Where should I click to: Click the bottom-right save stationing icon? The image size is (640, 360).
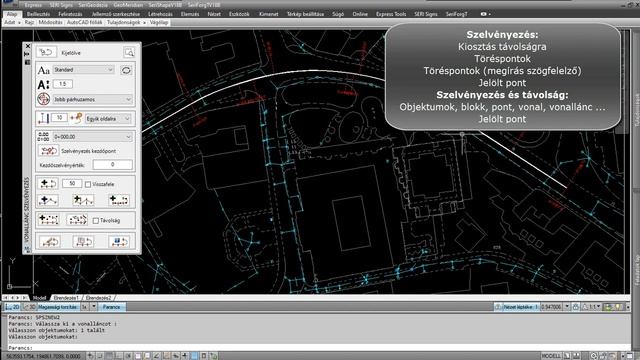pyautogui.click(x=119, y=242)
